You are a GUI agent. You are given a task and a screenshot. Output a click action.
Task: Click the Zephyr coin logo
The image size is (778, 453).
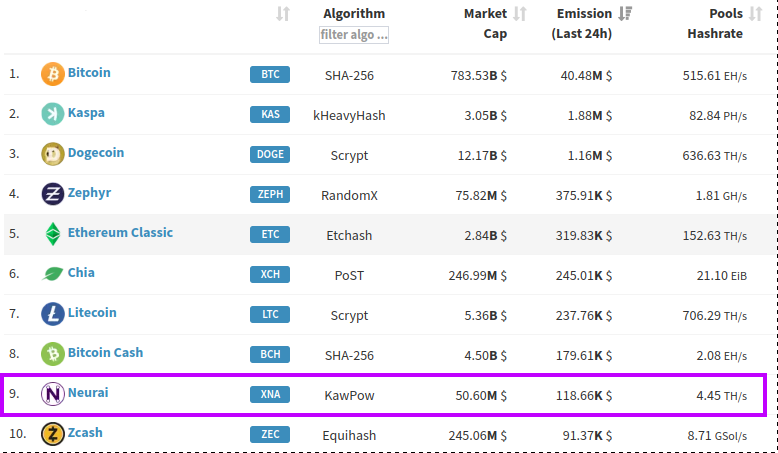pyautogui.click(x=53, y=194)
